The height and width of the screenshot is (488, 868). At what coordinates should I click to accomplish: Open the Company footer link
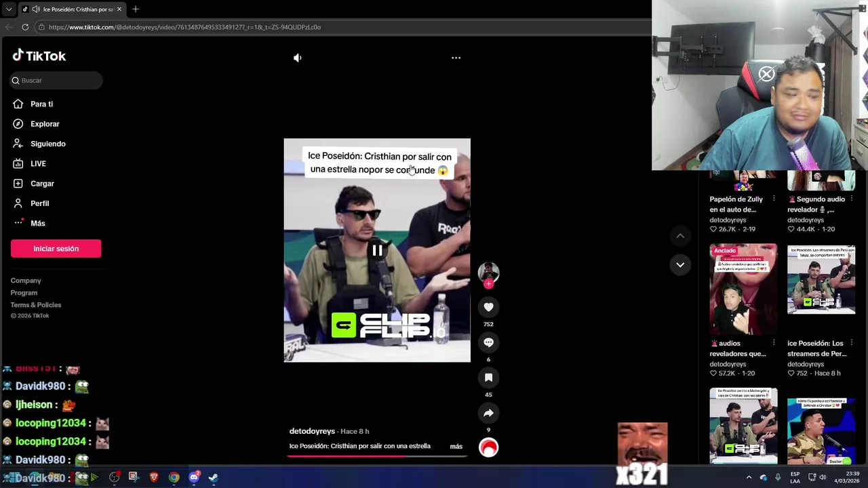coord(26,281)
